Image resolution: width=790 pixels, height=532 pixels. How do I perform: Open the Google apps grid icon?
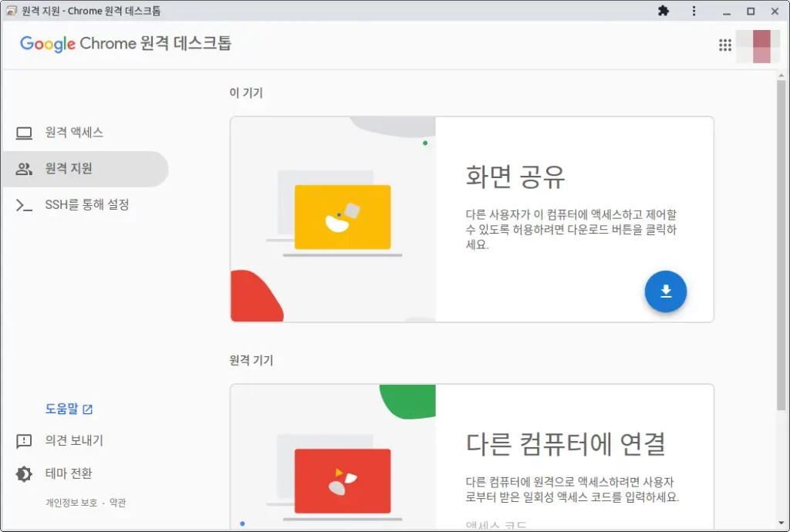pos(724,45)
